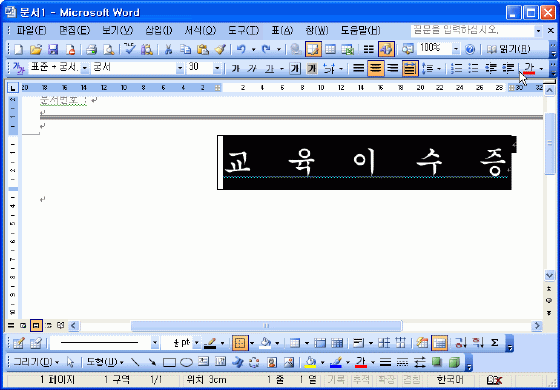Open the line style dropdown in table toolbar
This screenshot has width=560, height=390.
(x=154, y=343)
